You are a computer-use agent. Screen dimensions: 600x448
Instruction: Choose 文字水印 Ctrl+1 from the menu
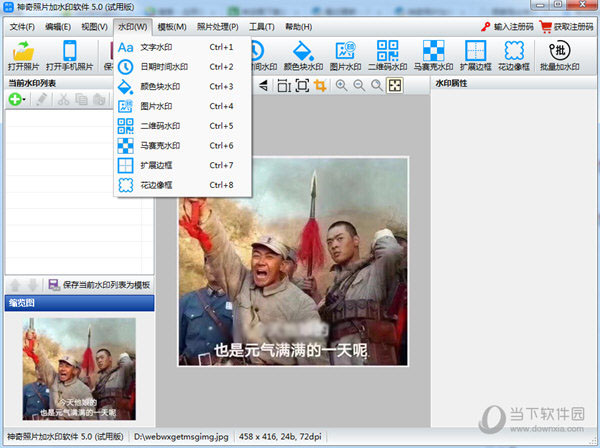pos(183,47)
